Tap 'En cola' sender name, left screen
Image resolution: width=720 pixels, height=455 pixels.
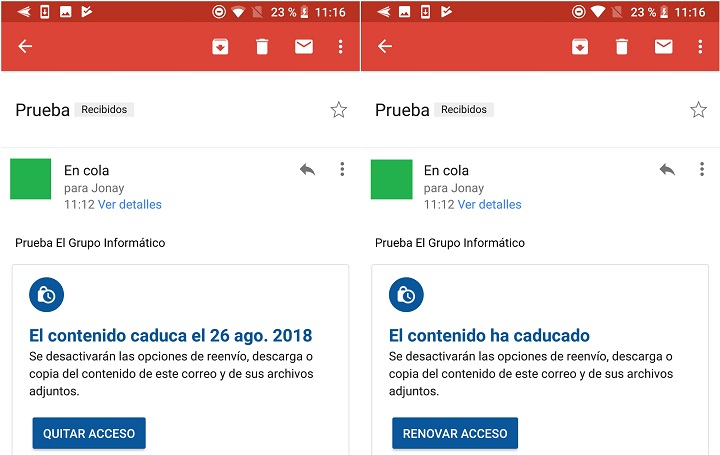(86, 170)
